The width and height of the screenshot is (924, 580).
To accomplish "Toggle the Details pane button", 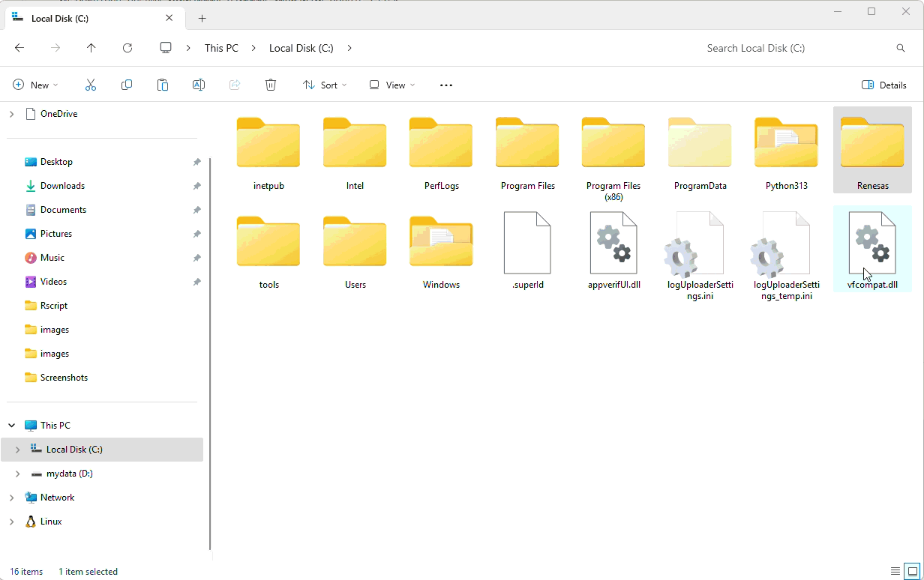I will pos(884,85).
